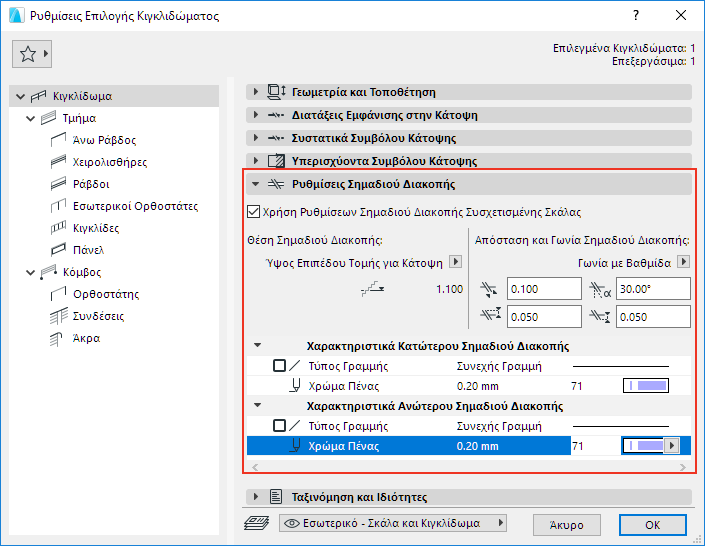Viewport: 705px width, 546px height.
Task: Click lower pen number 71 value
Action: pyautogui.click(x=577, y=386)
